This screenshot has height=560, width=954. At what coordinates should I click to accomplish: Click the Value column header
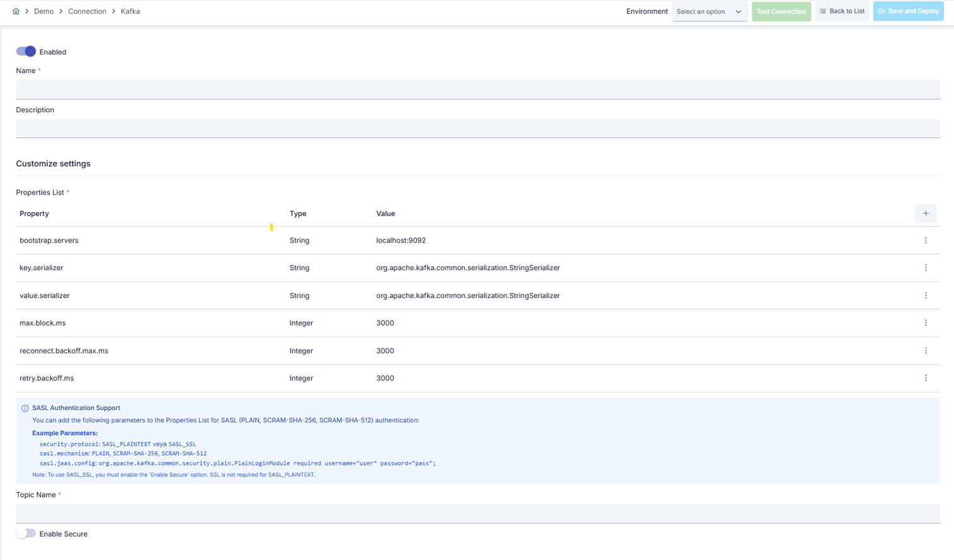point(386,214)
